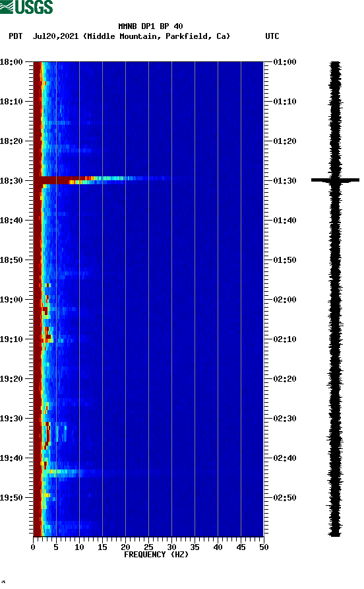Image resolution: width=364 pixels, height=589 pixels.
Task: Click the 19:40 PDT time label
Action: click(11, 458)
